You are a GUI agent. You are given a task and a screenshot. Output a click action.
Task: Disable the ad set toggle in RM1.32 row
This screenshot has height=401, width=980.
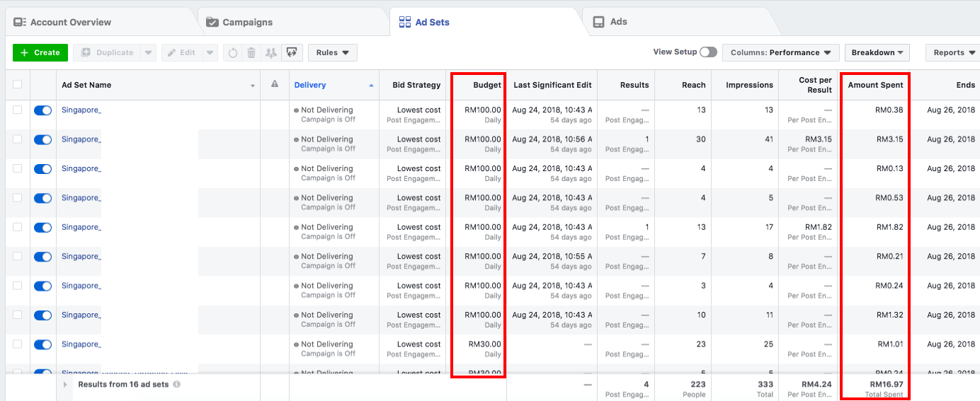pos(43,315)
